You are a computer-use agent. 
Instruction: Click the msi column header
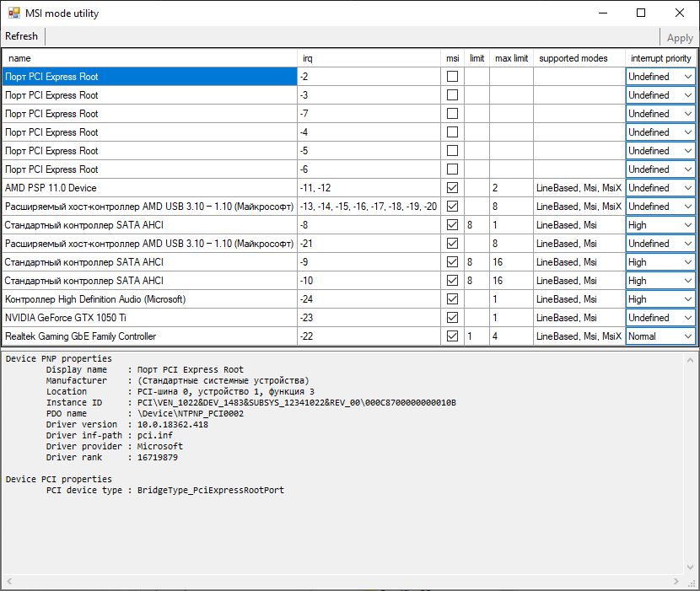(452, 58)
